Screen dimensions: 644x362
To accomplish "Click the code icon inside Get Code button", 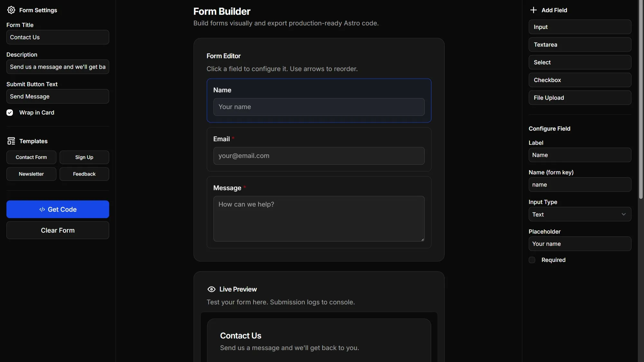I will pos(42,209).
